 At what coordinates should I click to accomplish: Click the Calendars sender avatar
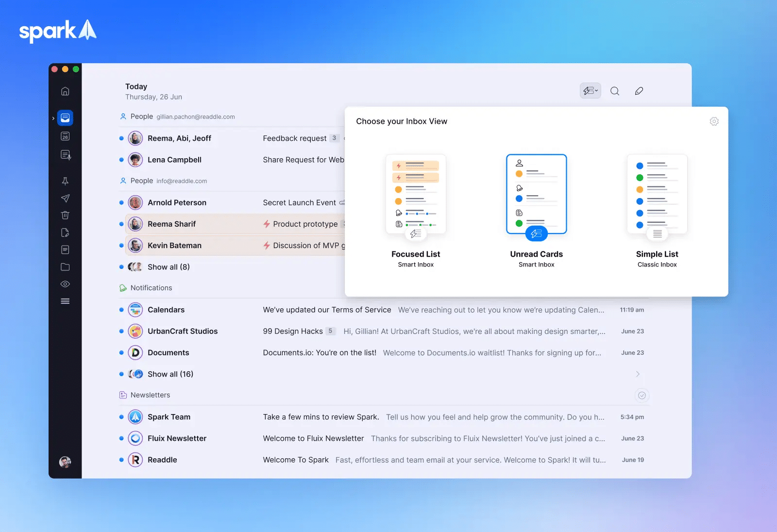pyautogui.click(x=135, y=310)
